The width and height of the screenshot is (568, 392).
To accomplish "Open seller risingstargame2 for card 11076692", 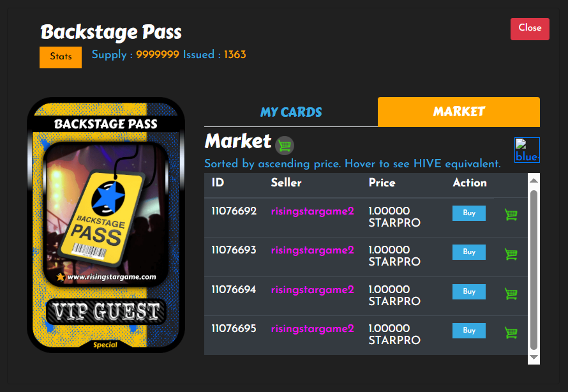I will [x=312, y=211].
